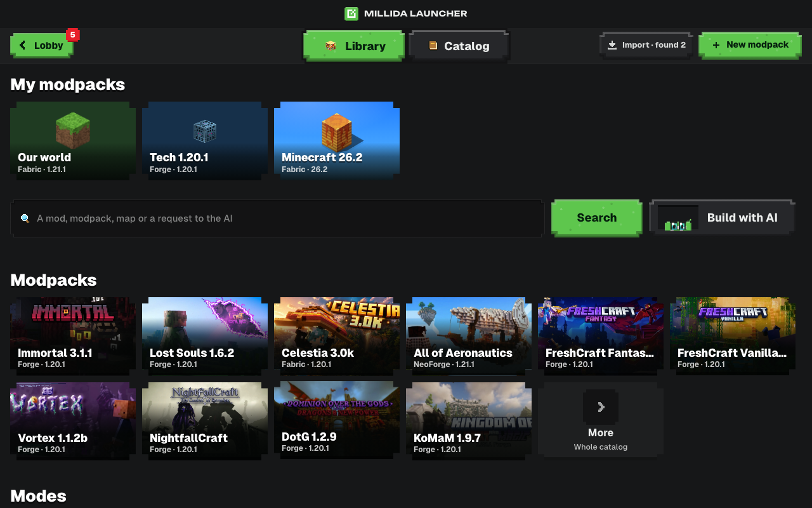Image resolution: width=812 pixels, height=508 pixels.
Task: Click the spawner cage icon on Tech 1.20.1
Action: tap(205, 131)
